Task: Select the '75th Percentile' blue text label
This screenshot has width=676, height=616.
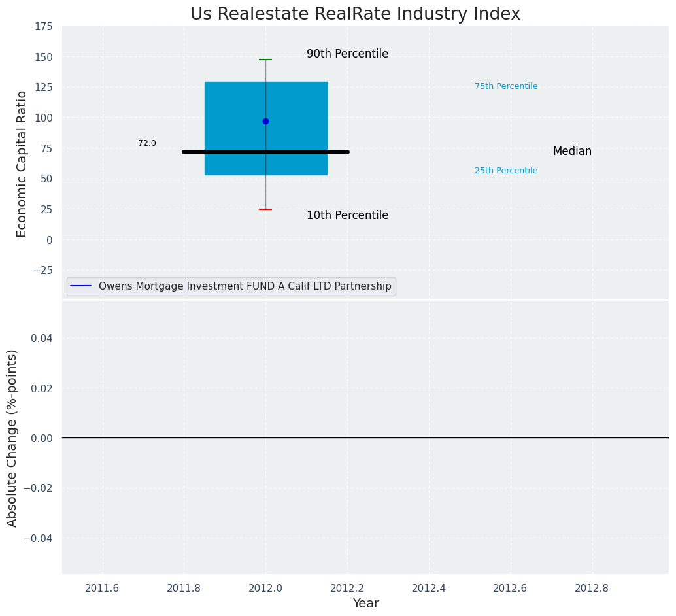Action: 506,86
